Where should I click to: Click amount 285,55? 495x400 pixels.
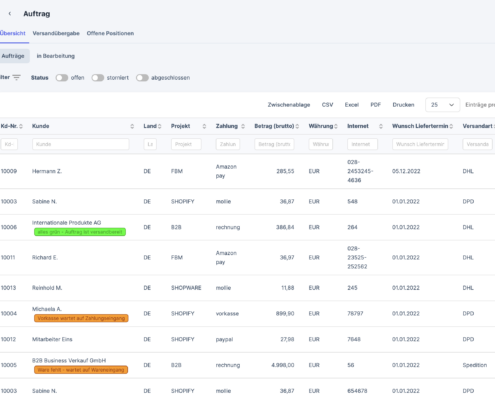tap(285, 171)
